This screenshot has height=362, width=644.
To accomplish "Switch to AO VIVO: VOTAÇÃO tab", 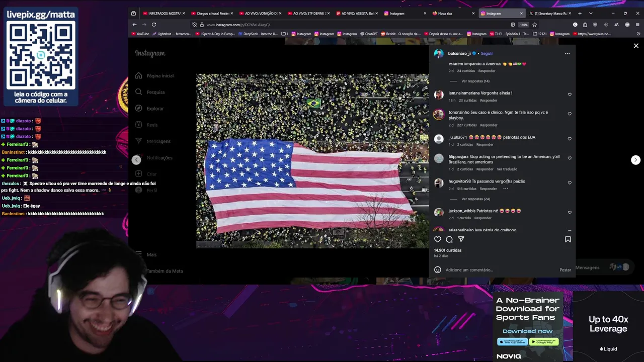I will point(261,14).
